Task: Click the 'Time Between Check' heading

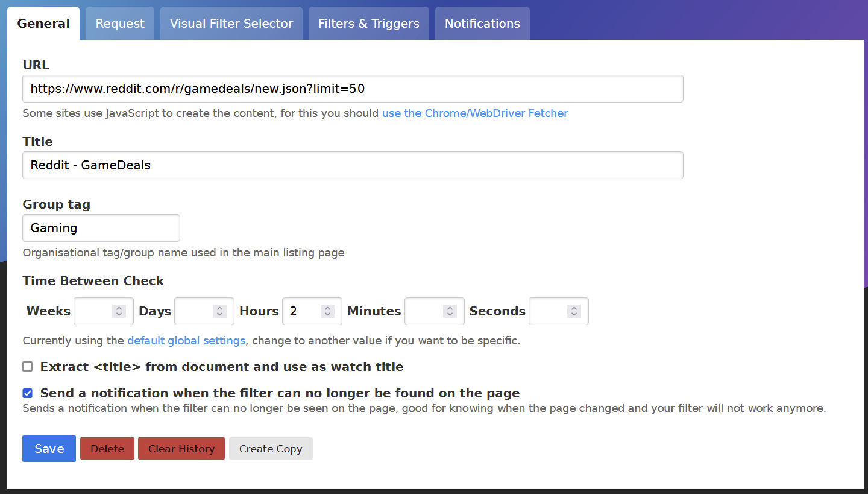Action: [x=93, y=281]
